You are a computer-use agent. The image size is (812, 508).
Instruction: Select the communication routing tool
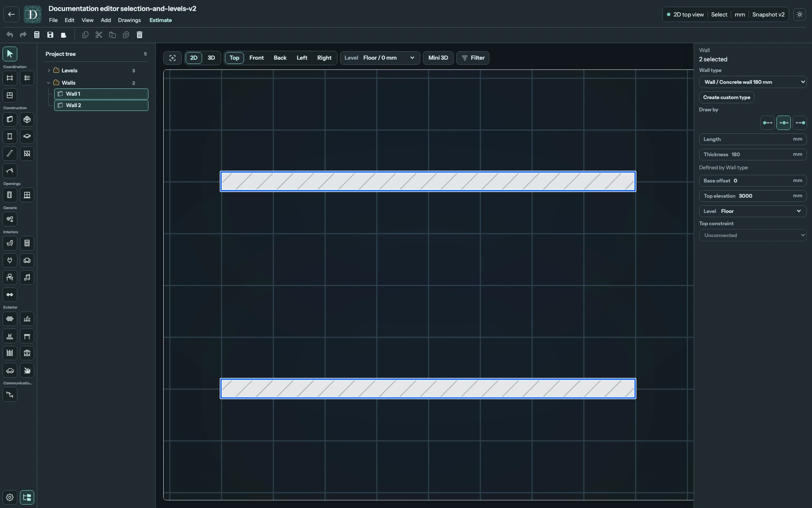pyautogui.click(x=10, y=395)
